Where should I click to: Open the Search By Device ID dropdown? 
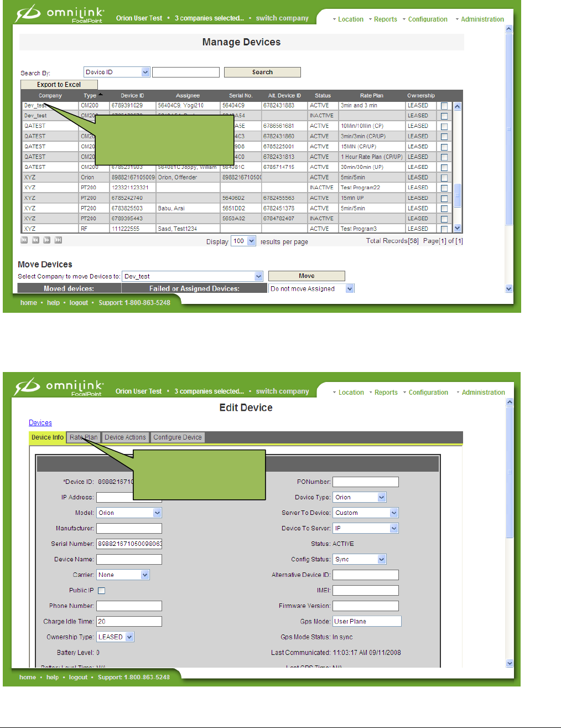(117, 72)
